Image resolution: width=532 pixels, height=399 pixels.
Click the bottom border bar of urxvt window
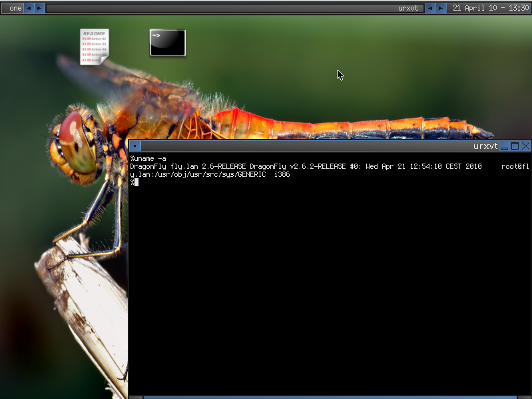click(330, 397)
